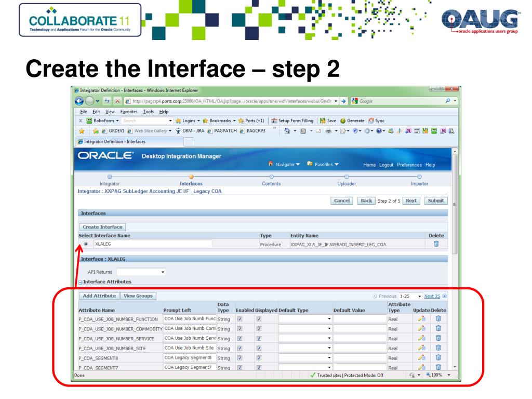Open the Logins star icon

[x=178, y=121]
